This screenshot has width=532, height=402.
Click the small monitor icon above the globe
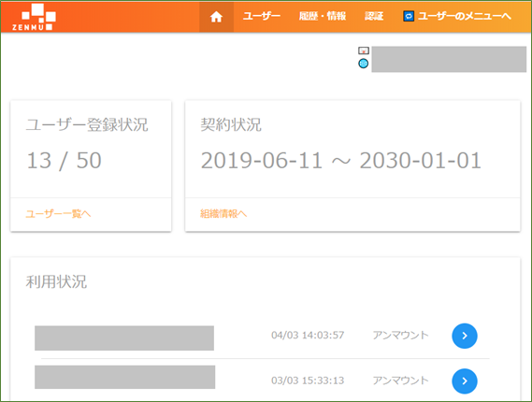coord(364,50)
